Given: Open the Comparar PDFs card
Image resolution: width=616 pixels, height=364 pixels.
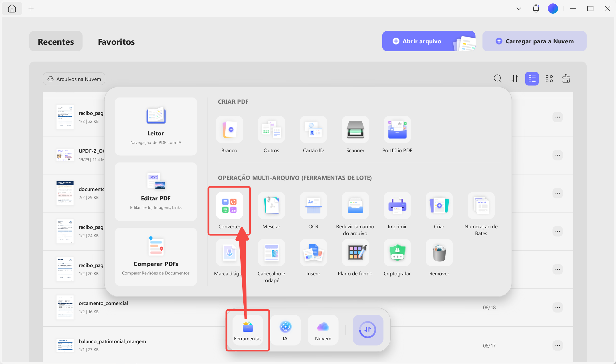Looking at the screenshot, I should (156, 257).
